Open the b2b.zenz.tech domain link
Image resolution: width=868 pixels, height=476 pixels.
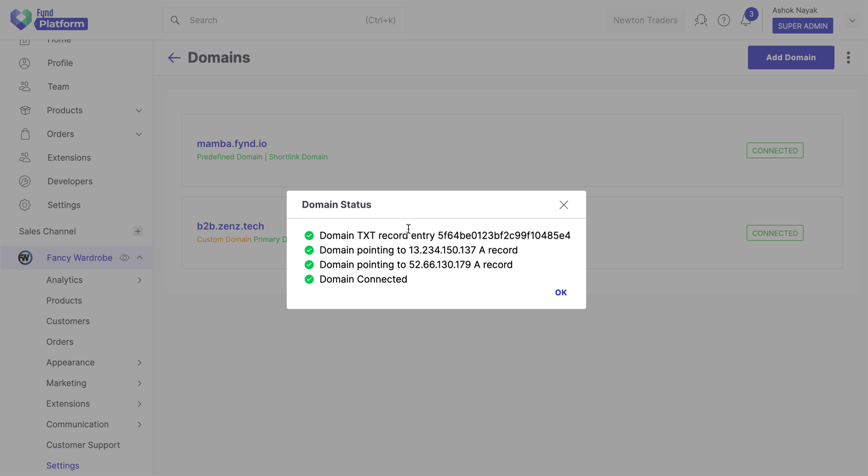pyautogui.click(x=230, y=226)
